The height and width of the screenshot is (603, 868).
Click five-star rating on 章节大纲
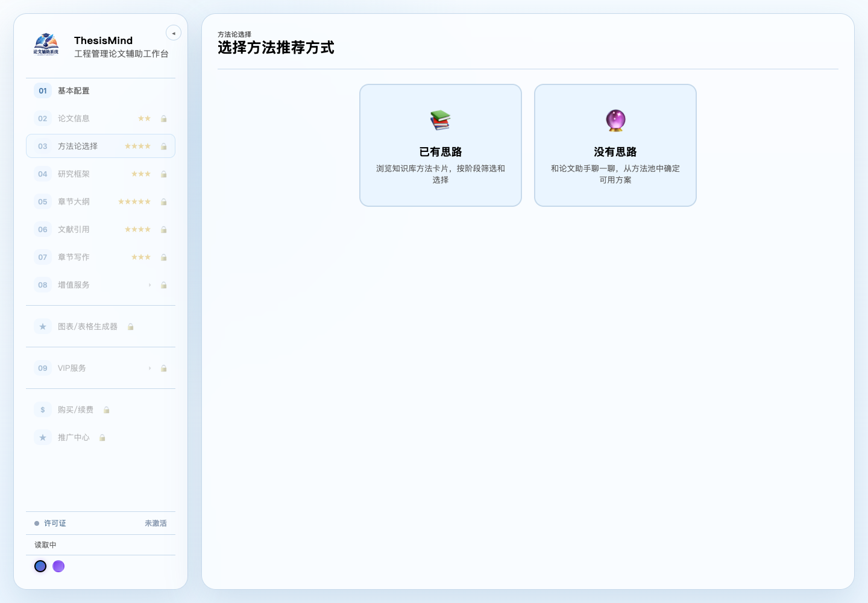tap(134, 201)
